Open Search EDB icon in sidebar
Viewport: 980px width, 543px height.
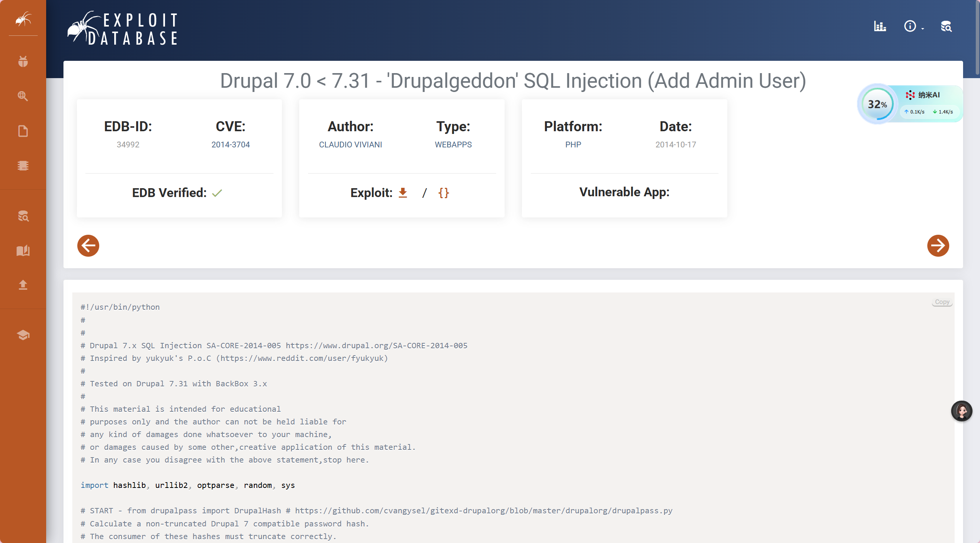pyautogui.click(x=23, y=216)
